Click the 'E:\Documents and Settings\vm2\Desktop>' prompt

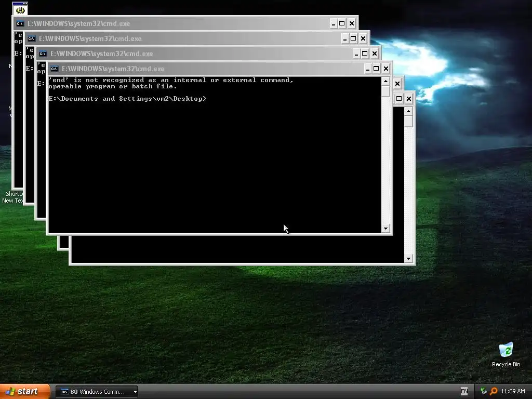pos(127,99)
